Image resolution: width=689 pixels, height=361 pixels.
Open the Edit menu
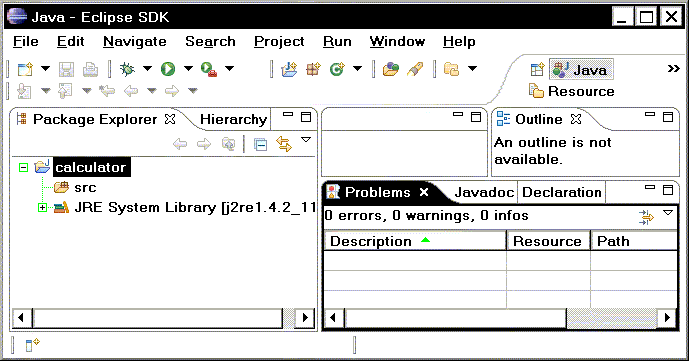70,41
